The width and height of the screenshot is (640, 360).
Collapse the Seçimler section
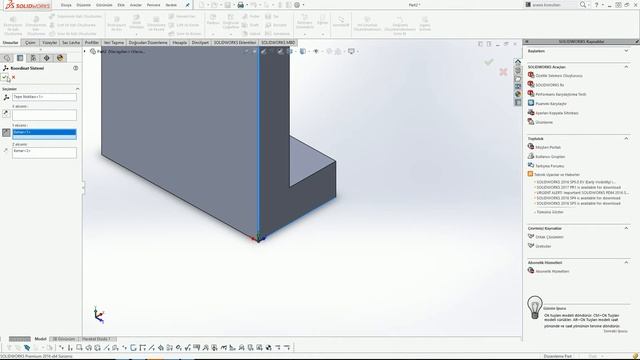(78, 89)
